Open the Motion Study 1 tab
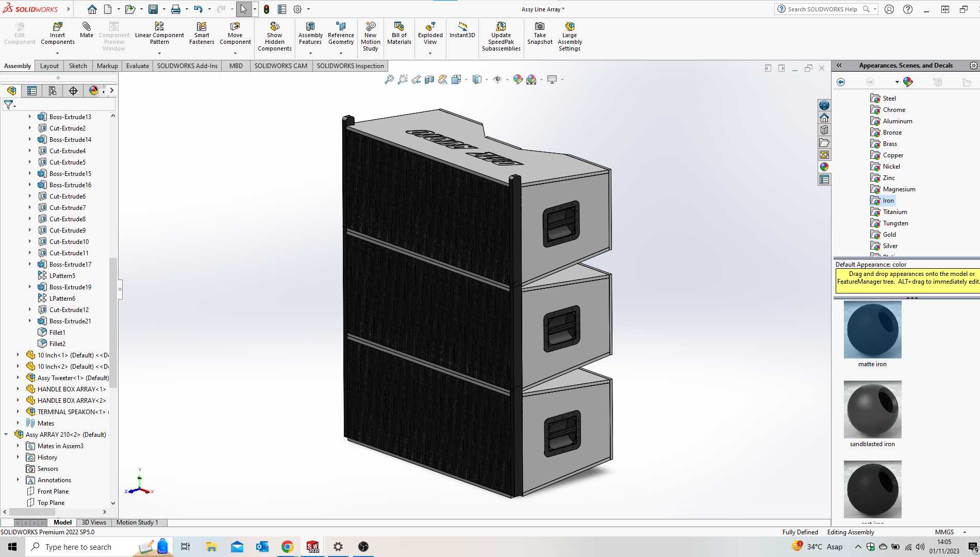Screen dimensions: 980x557 (x=137, y=522)
